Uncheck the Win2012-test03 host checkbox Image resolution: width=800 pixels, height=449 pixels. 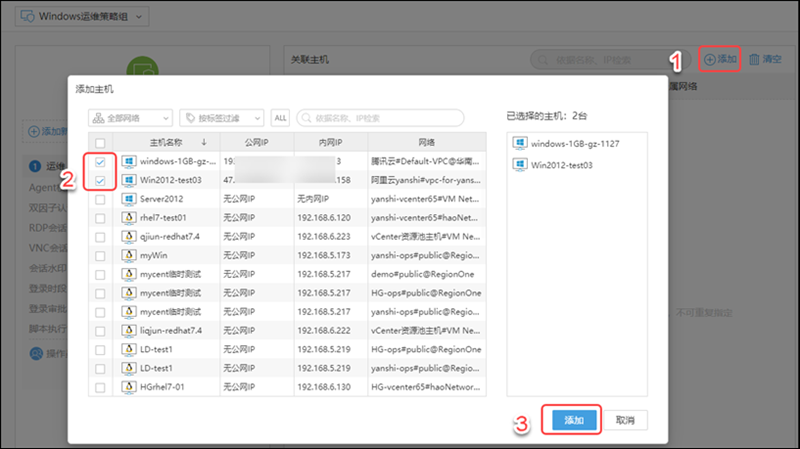(100, 181)
